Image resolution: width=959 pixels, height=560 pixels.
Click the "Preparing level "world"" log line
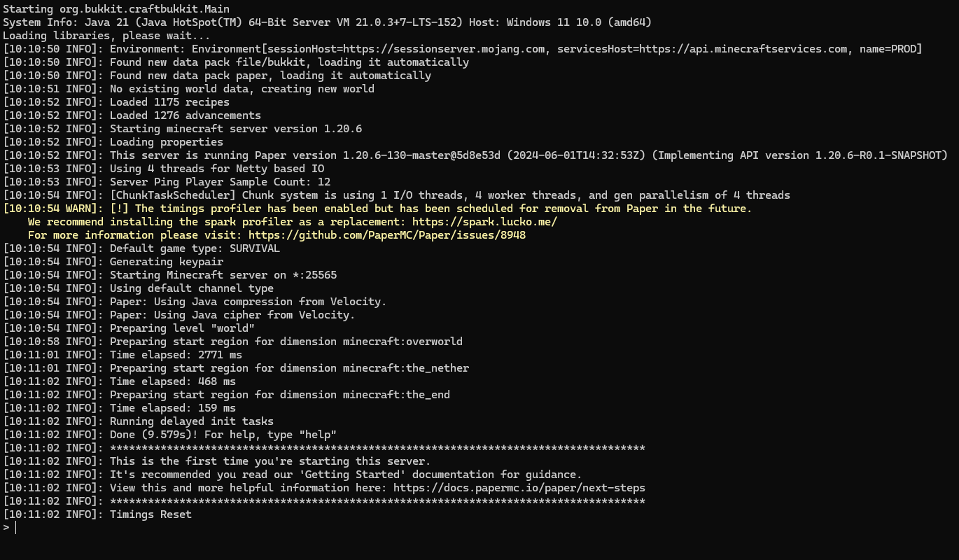[x=182, y=328]
